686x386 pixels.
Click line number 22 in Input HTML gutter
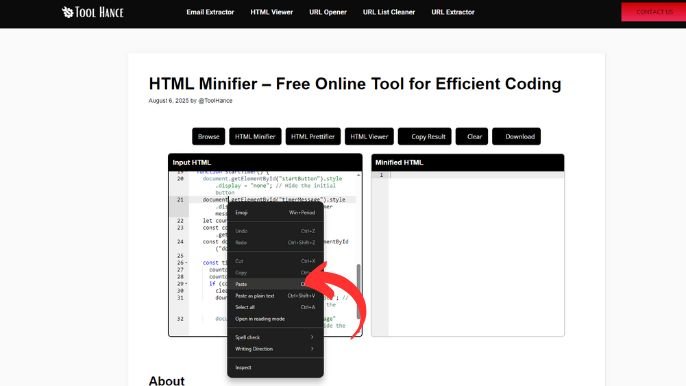pyautogui.click(x=180, y=221)
